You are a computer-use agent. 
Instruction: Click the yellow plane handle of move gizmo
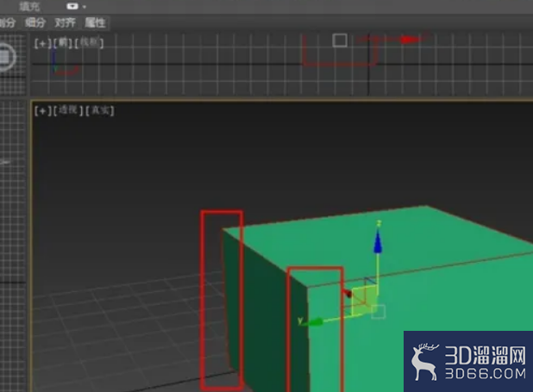click(x=365, y=299)
